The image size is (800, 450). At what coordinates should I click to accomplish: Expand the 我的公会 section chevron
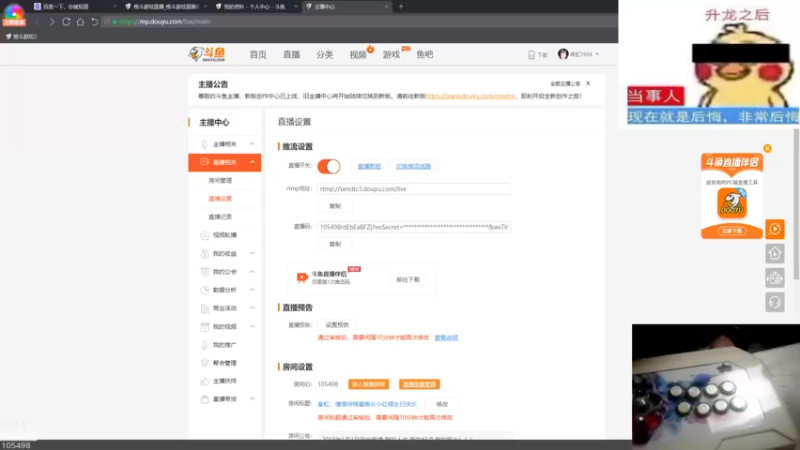252,272
